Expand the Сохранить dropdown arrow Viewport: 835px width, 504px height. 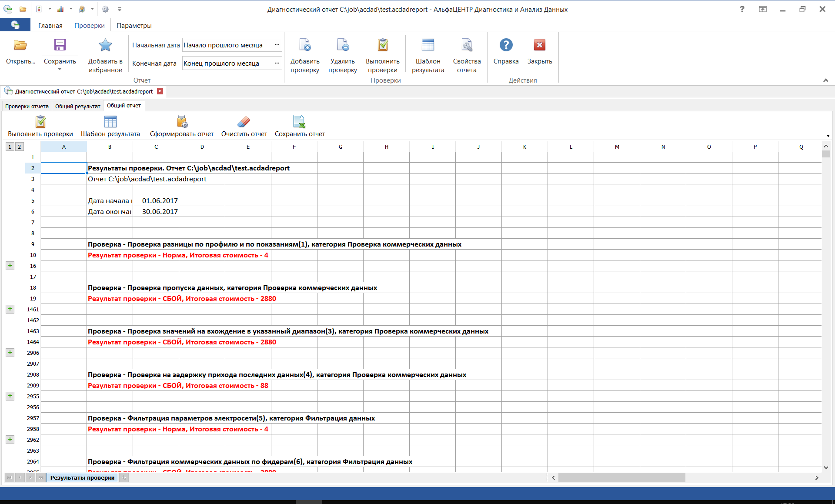tap(60, 70)
